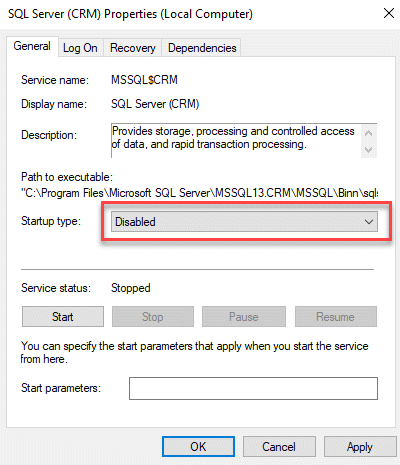This screenshot has height=465, width=400.
Task: Start the SQL Server service
Action: 63,317
